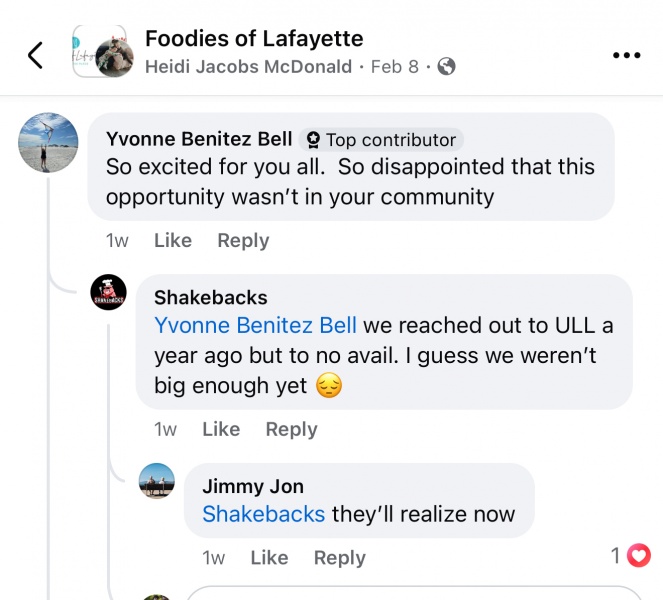Open Yvonne Benitez Bell's commenter name
This screenshot has width=663, height=600.
coord(199,139)
